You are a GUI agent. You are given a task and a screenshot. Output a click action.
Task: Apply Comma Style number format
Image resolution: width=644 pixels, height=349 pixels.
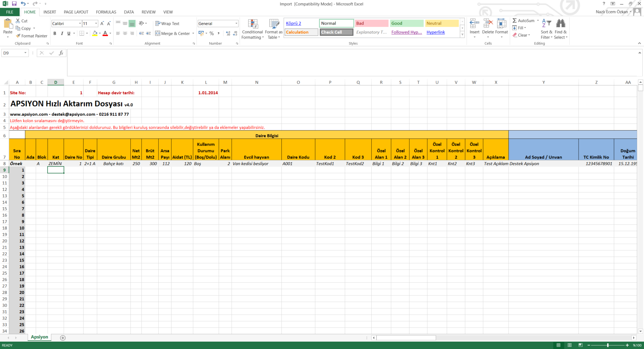[218, 33]
